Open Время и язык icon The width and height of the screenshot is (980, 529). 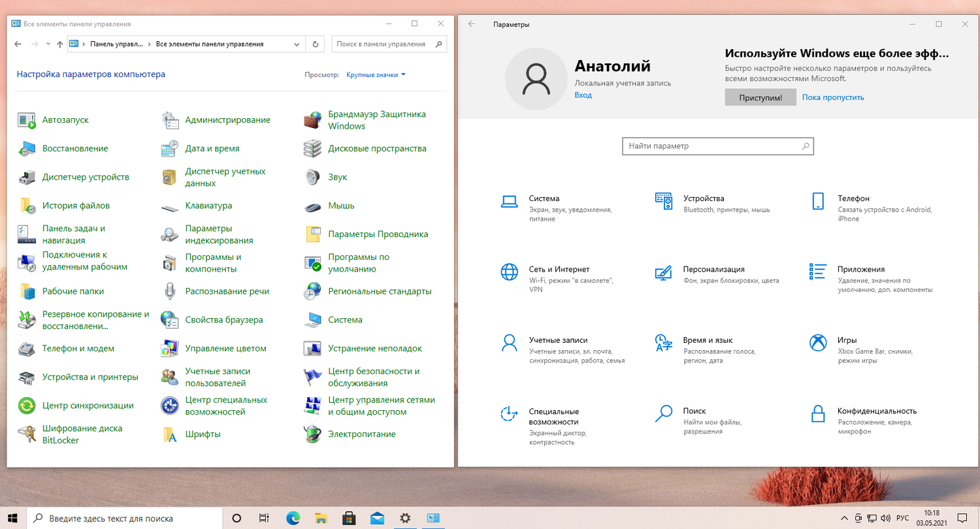tap(664, 343)
